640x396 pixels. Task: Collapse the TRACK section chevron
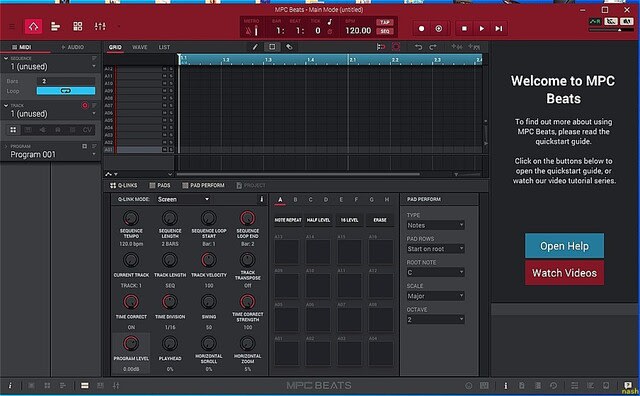(x=6, y=105)
